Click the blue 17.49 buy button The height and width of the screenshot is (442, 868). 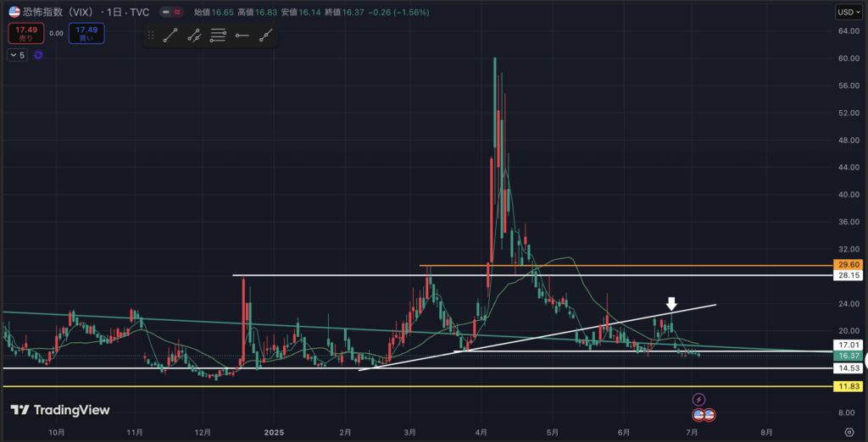87,33
